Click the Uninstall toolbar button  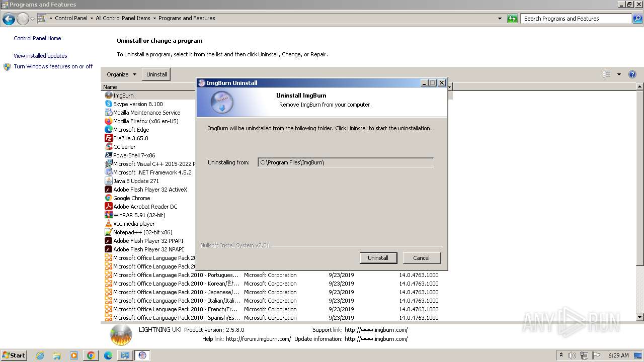156,74
